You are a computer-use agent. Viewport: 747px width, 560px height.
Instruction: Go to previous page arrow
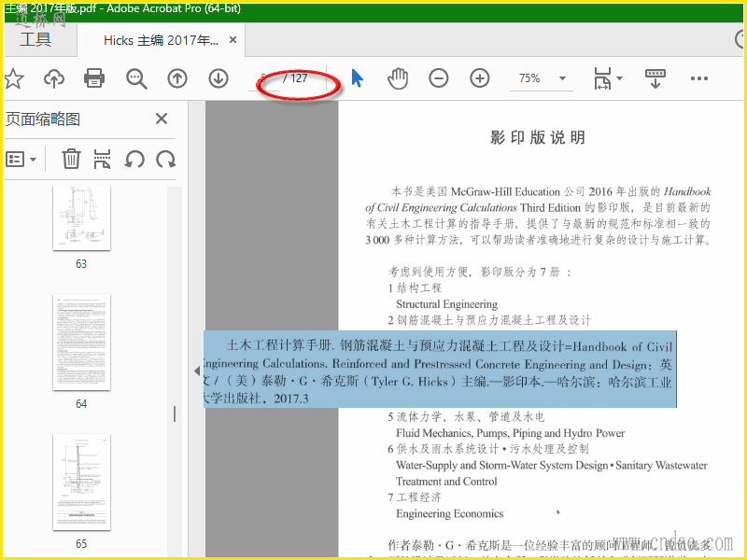click(x=177, y=78)
